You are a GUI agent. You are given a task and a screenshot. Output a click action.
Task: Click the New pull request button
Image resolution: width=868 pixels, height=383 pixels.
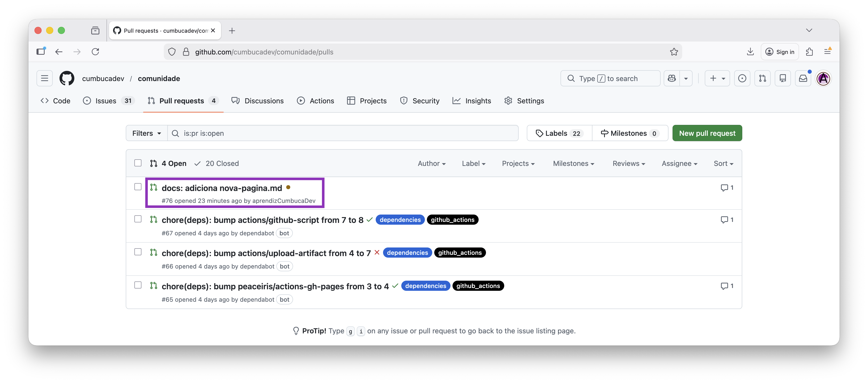pos(707,133)
